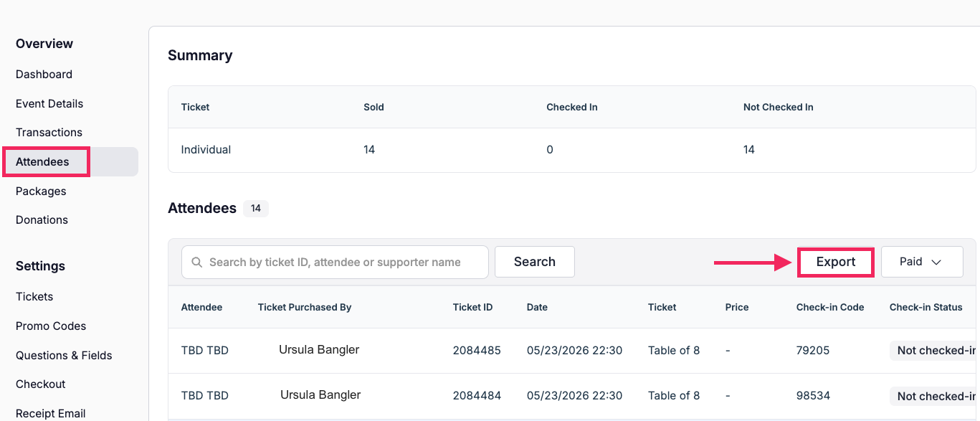
Task: Click the Price column header
Action: tap(737, 307)
